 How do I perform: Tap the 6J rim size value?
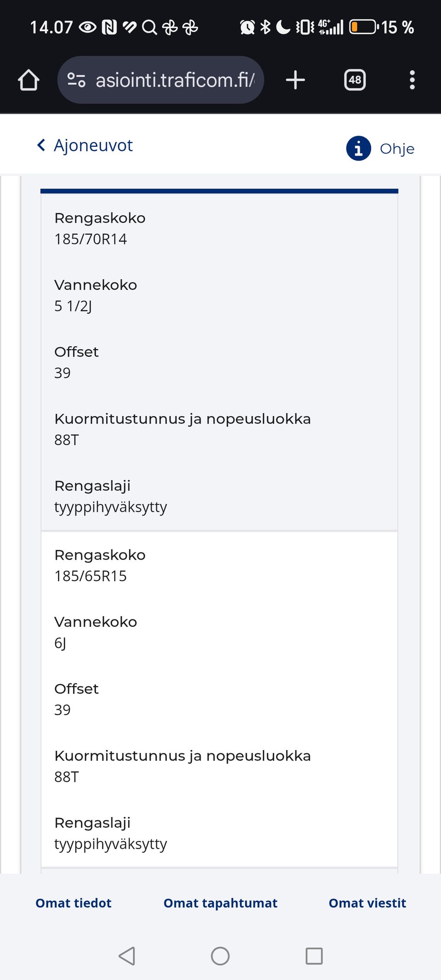click(60, 643)
